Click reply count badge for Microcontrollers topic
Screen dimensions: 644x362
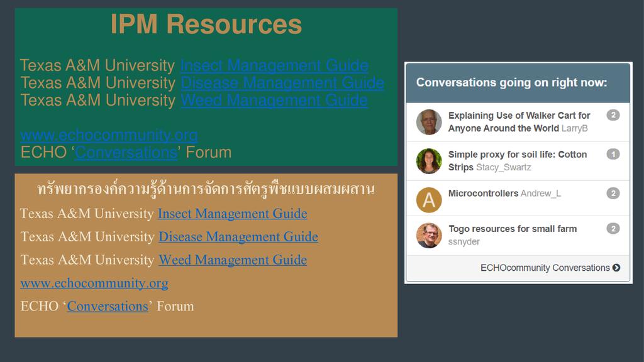pos(613,194)
